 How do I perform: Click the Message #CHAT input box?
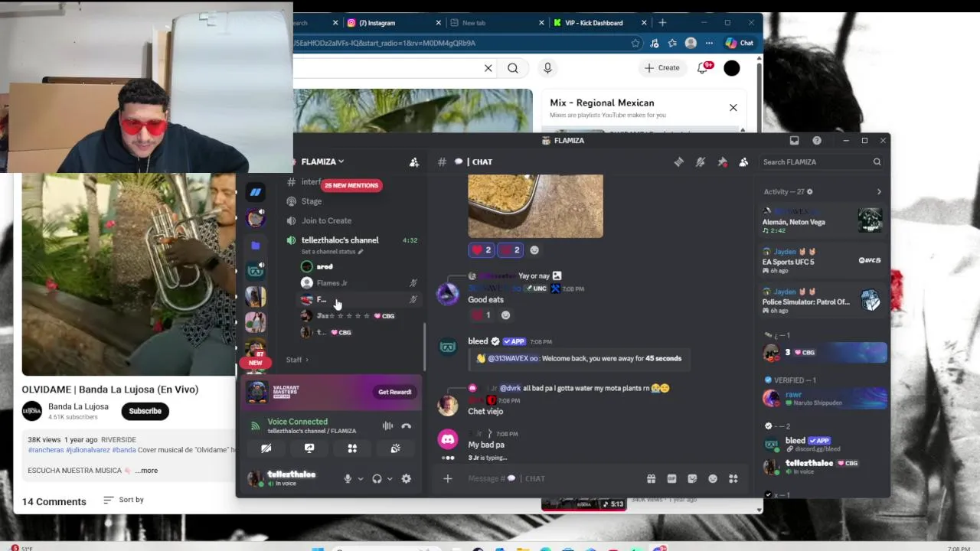(551, 478)
